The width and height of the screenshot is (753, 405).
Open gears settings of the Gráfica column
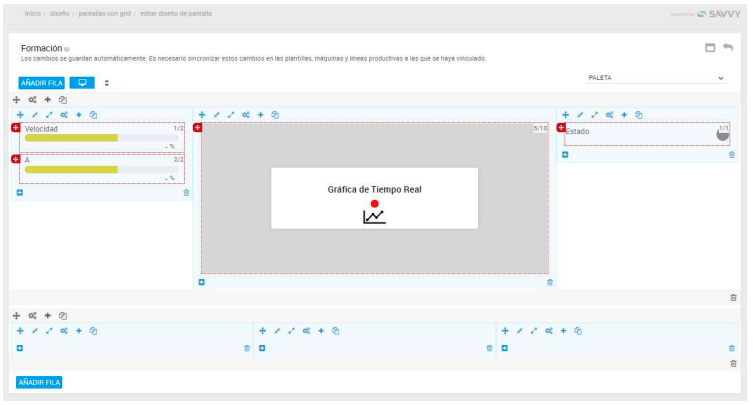tap(246, 115)
